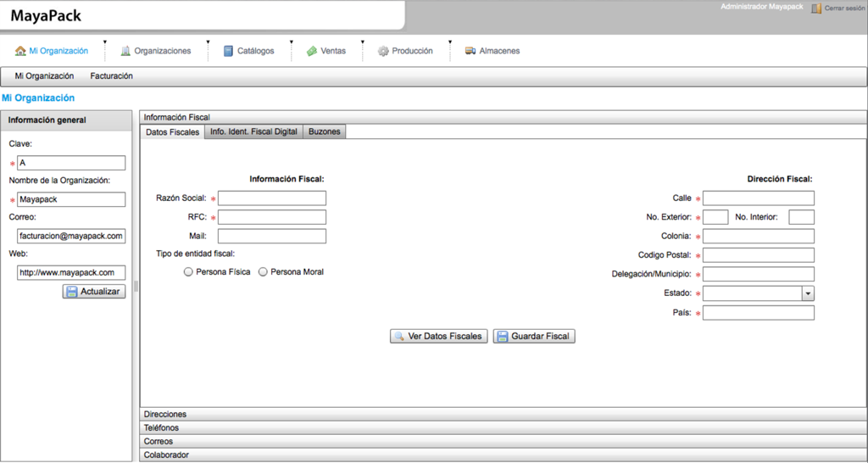This screenshot has width=868, height=463.
Task: Select Facturación in the submenu bar
Action: click(x=111, y=75)
